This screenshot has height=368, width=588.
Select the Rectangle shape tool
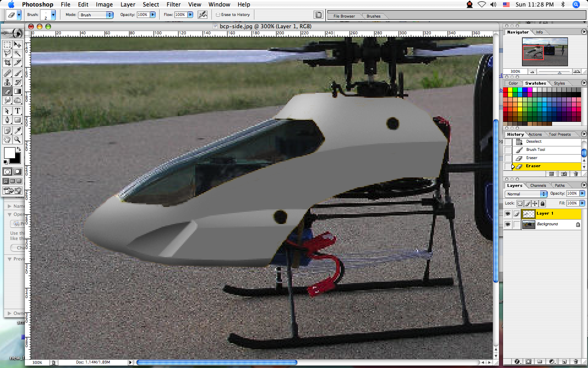click(x=18, y=120)
